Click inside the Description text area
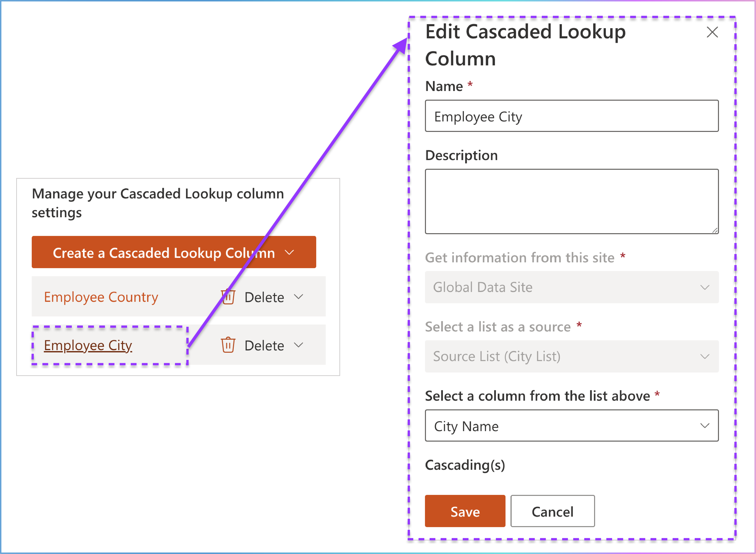This screenshot has width=756, height=554. pos(572,201)
